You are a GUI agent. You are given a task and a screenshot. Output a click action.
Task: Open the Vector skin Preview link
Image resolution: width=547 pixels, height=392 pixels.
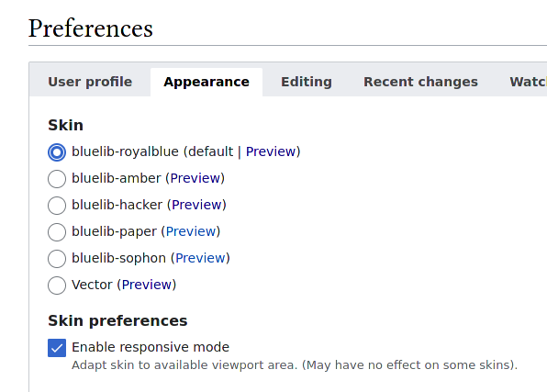[x=147, y=285]
